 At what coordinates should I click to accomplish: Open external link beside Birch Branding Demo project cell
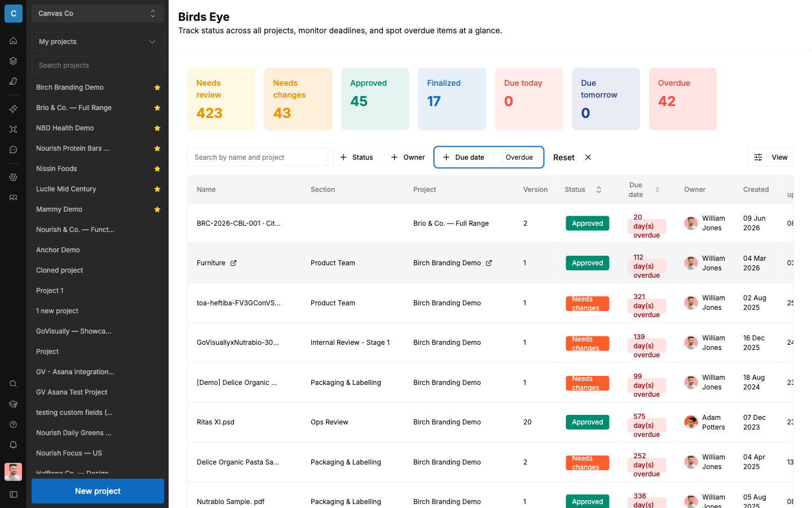point(489,263)
